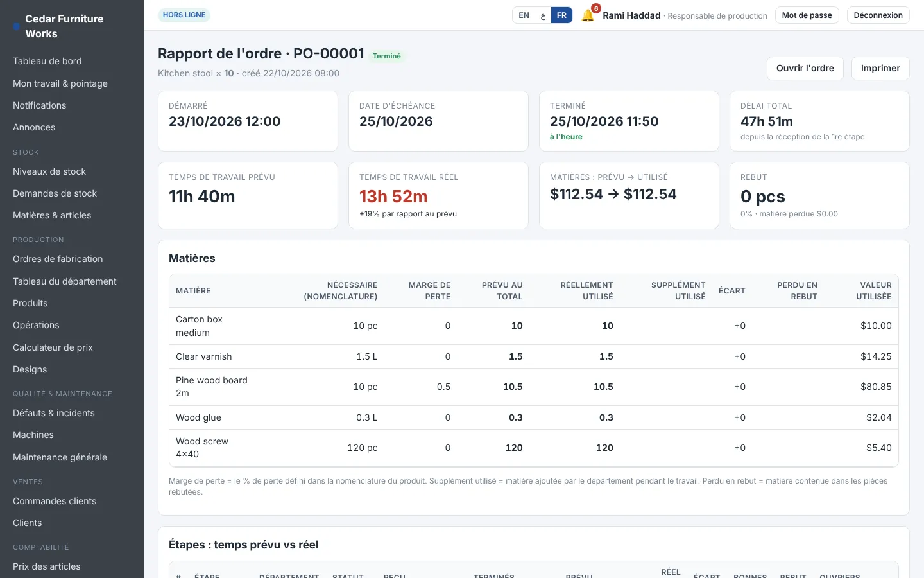The width and height of the screenshot is (924, 578).
Task: Select the FR language option
Action: [x=561, y=15]
